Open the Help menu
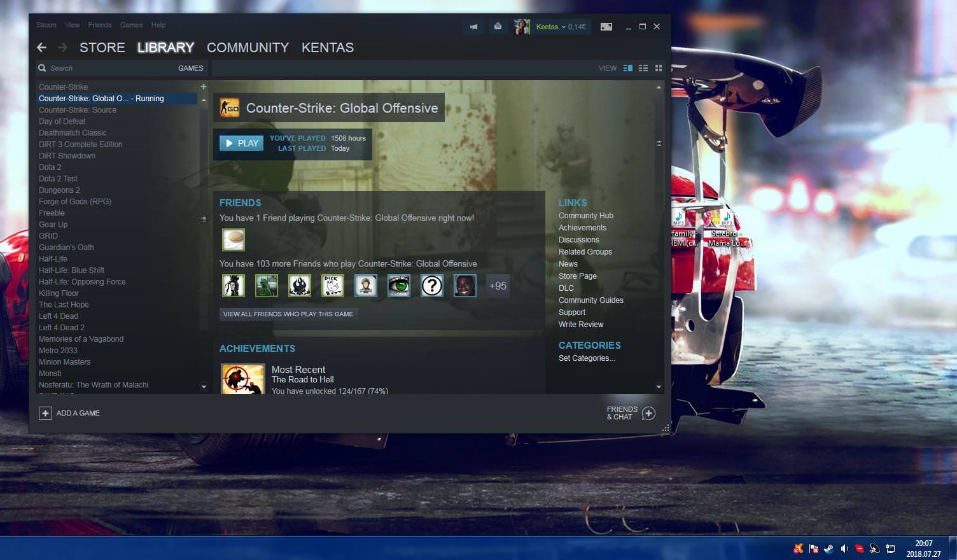The height and width of the screenshot is (560, 957). (158, 25)
